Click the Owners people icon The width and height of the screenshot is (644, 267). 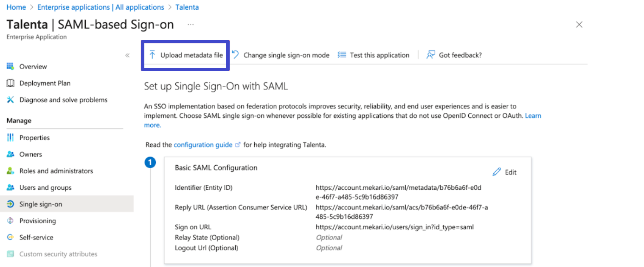pos(11,154)
